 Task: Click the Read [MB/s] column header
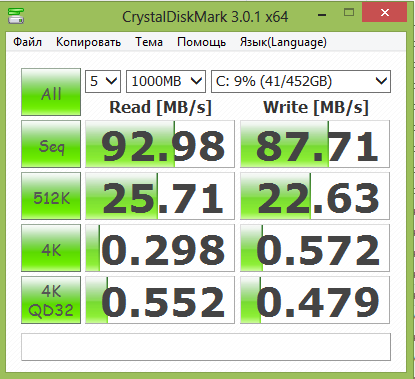[160, 108]
